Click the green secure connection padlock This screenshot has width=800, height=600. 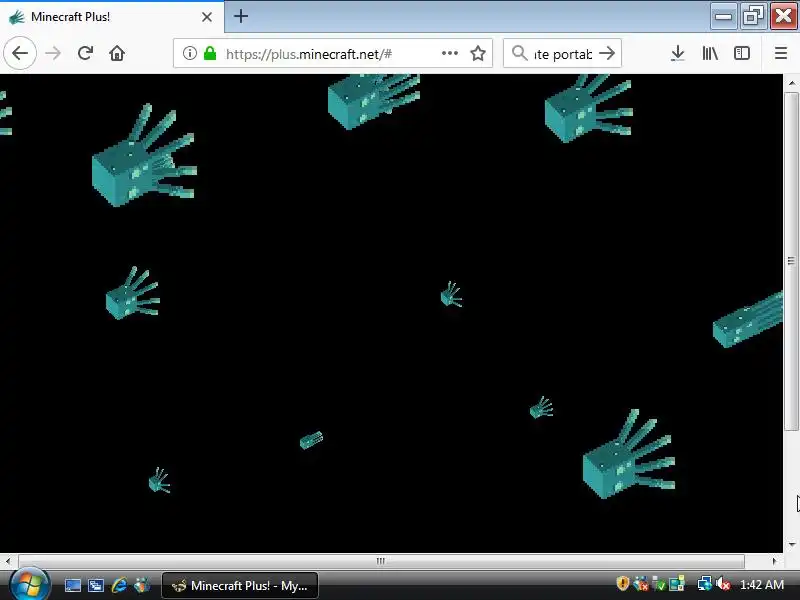210,53
